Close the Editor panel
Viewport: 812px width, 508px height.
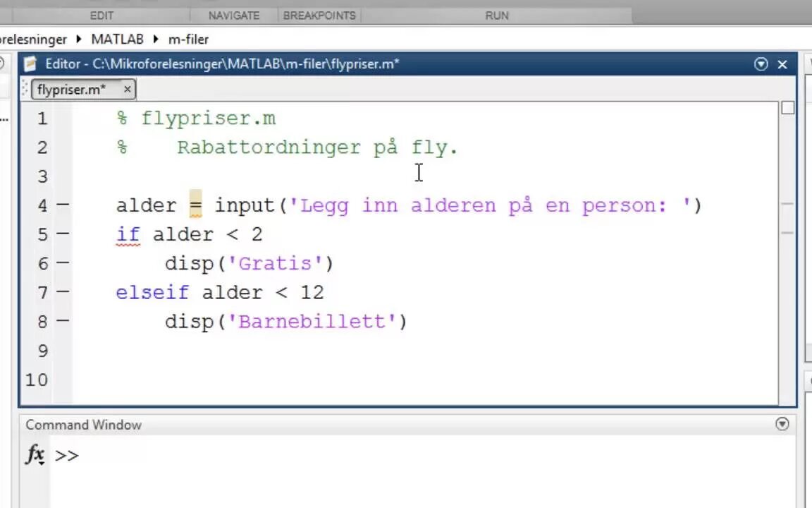click(782, 64)
